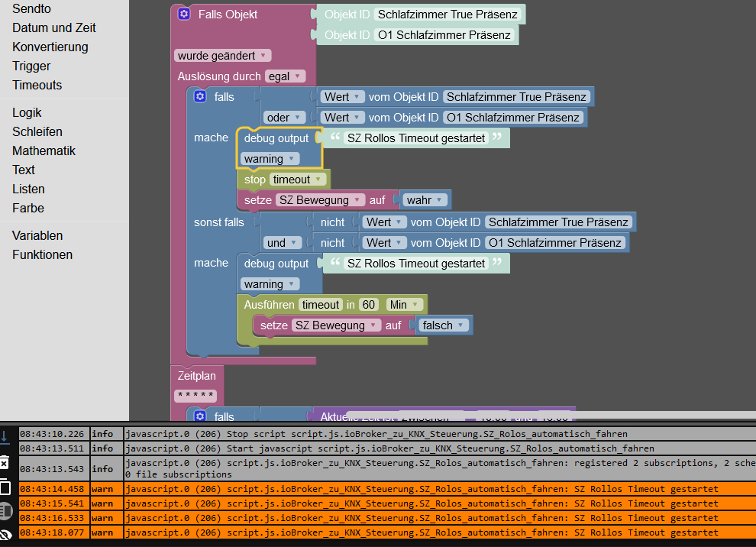
Task: Edit text in the highlighted debug output string
Action: [x=416, y=138]
